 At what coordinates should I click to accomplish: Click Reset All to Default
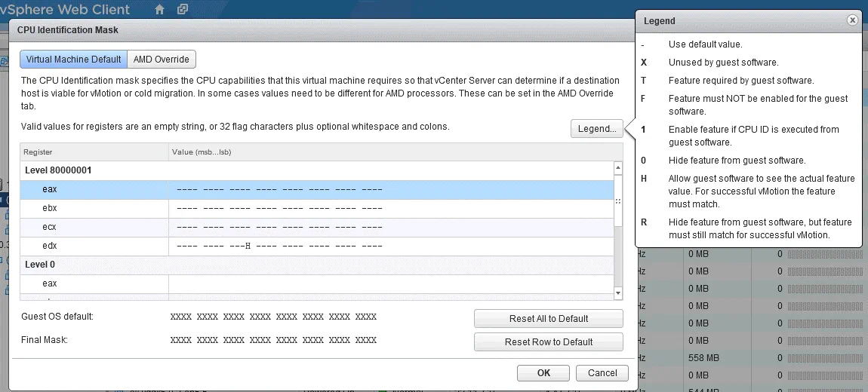point(548,319)
